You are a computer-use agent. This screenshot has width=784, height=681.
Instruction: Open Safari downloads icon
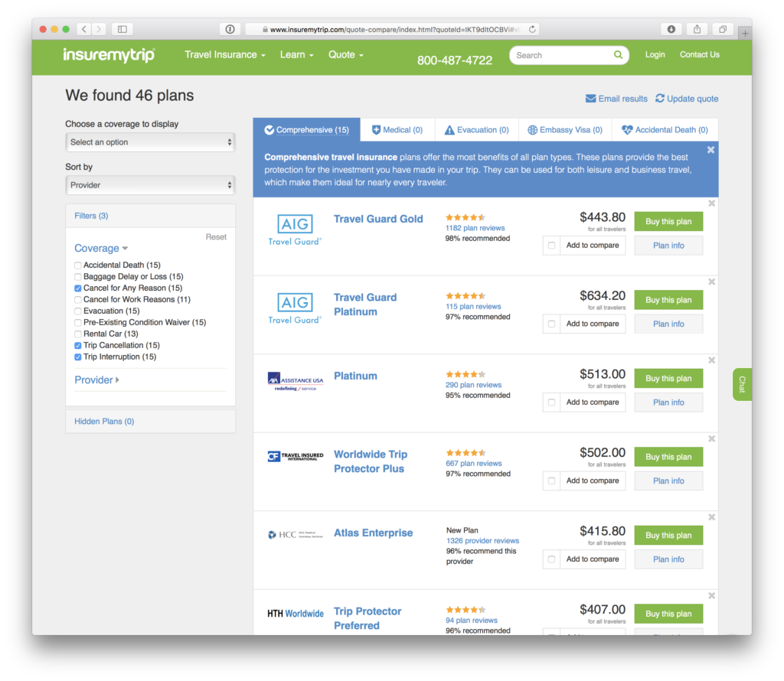point(671,29)
